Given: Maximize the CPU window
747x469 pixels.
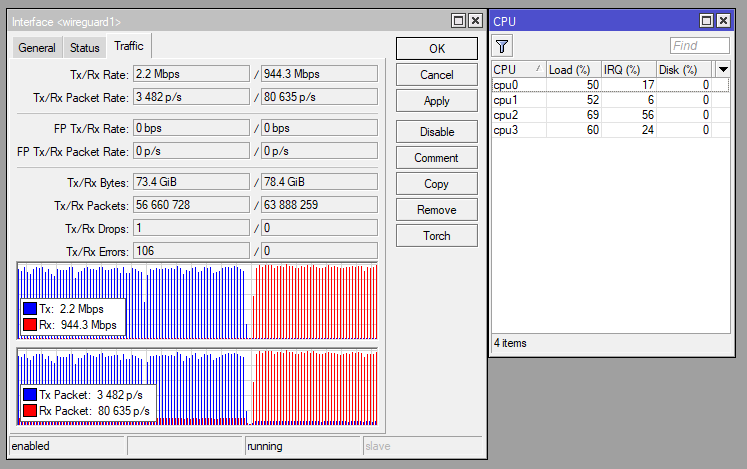Looking at the screenshot, I should point(707,20).
